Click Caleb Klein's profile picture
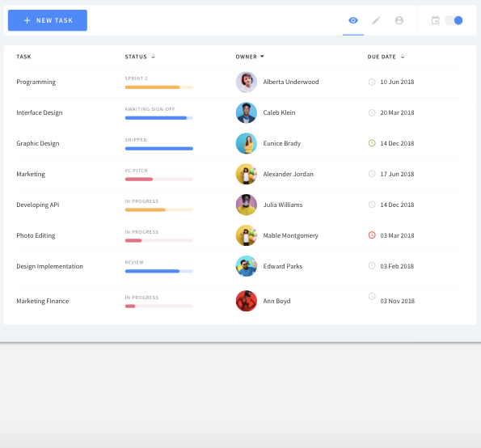The height and width of the screenshot is (448, 481). (246, 112)
